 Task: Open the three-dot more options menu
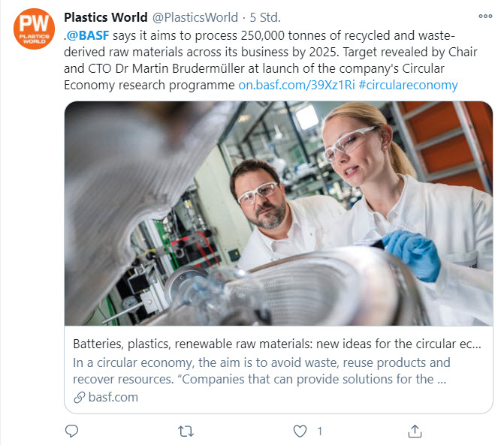(x=485, y=16)
